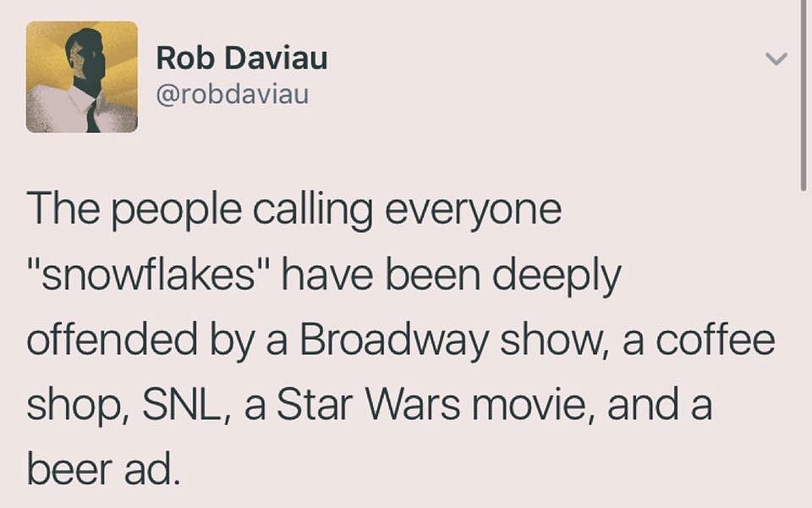
Task: Open the @robdaviau handle link
Action: [233, 94]
